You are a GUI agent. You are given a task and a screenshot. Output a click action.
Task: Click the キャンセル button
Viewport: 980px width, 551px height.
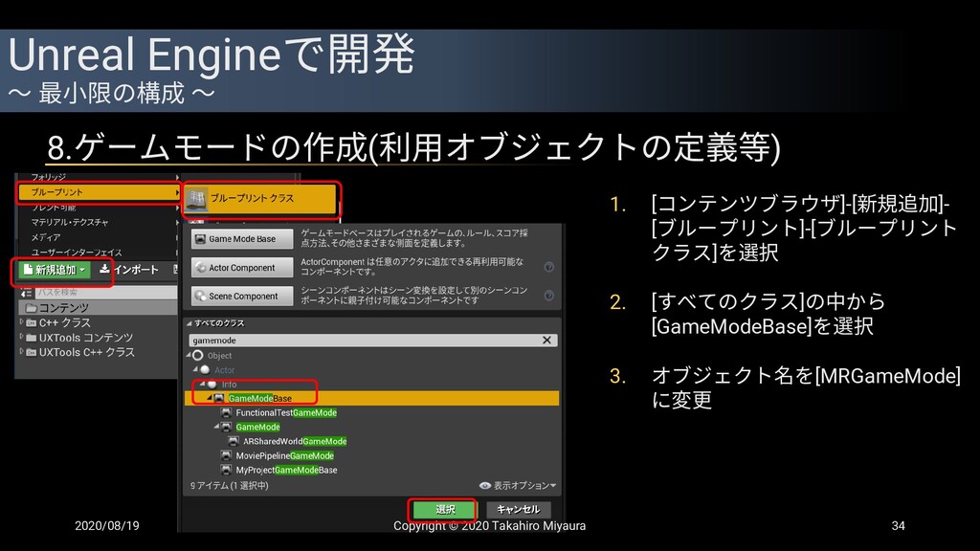[x=518, y=510]
